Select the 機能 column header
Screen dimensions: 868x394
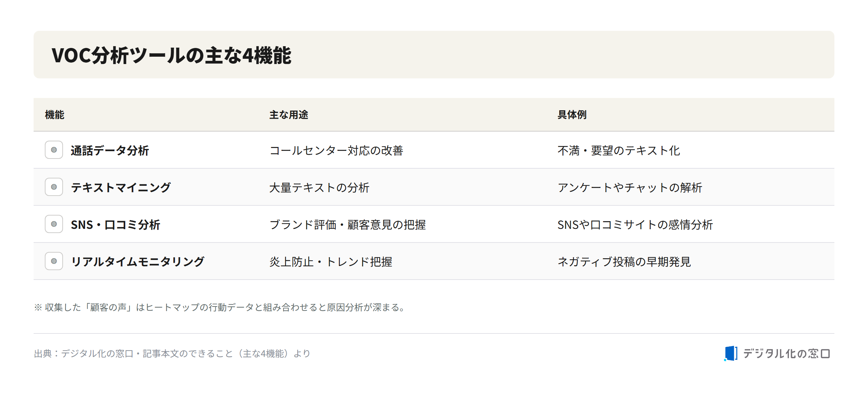(55, 115)
